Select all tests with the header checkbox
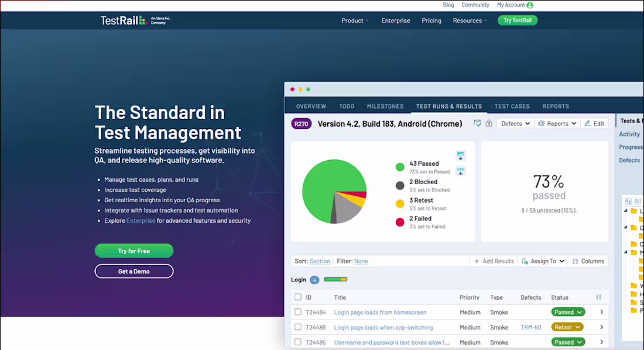Image resolution: width=644 pixels, height=350 pixels. click(298, 297)
